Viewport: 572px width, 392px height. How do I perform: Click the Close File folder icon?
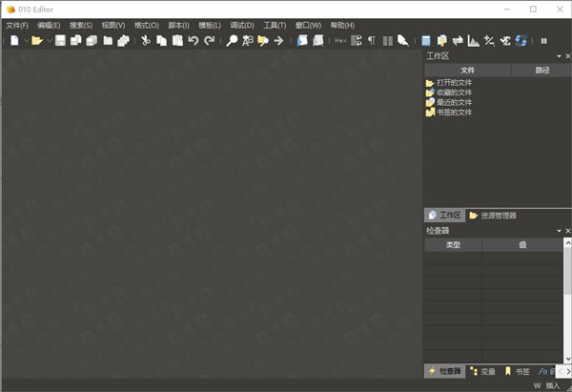tap(108, 40)
